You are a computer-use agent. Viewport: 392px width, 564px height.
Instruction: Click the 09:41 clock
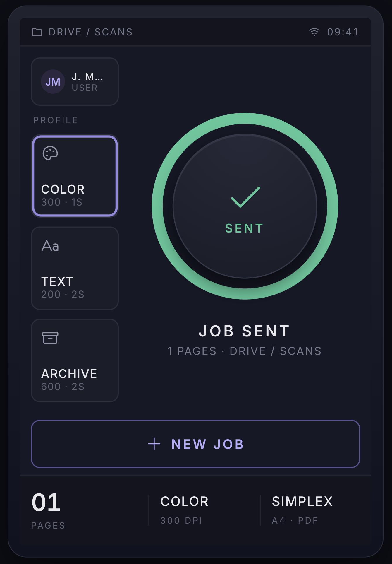click(343, 32)
